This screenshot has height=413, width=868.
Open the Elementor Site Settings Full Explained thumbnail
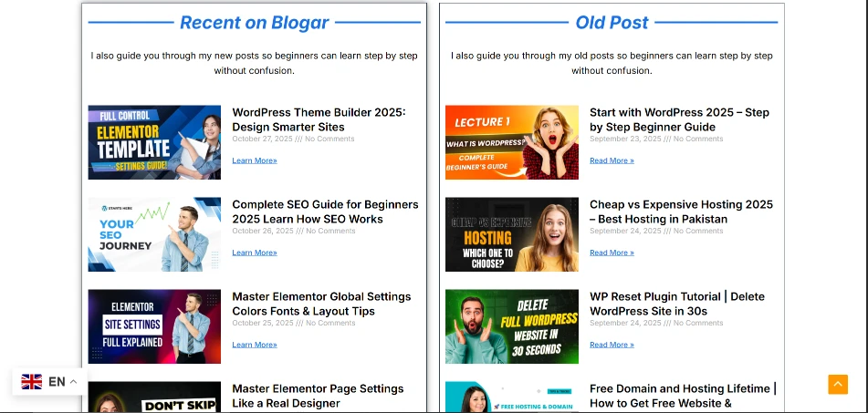click(154, 326)
